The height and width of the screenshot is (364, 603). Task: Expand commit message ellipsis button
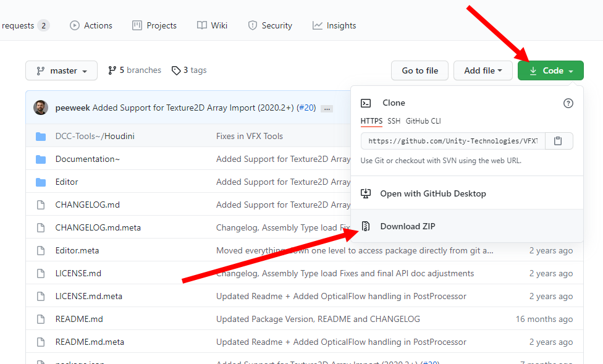pos(327,109)
